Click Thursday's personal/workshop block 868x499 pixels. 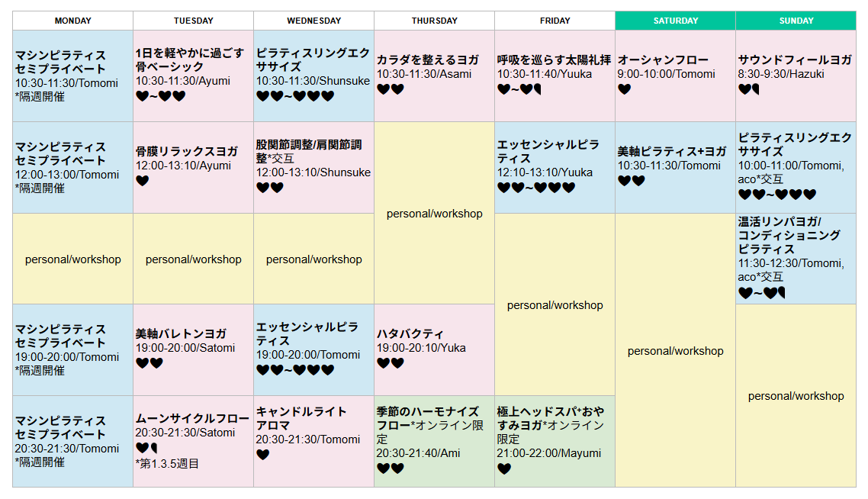(434, 214)
